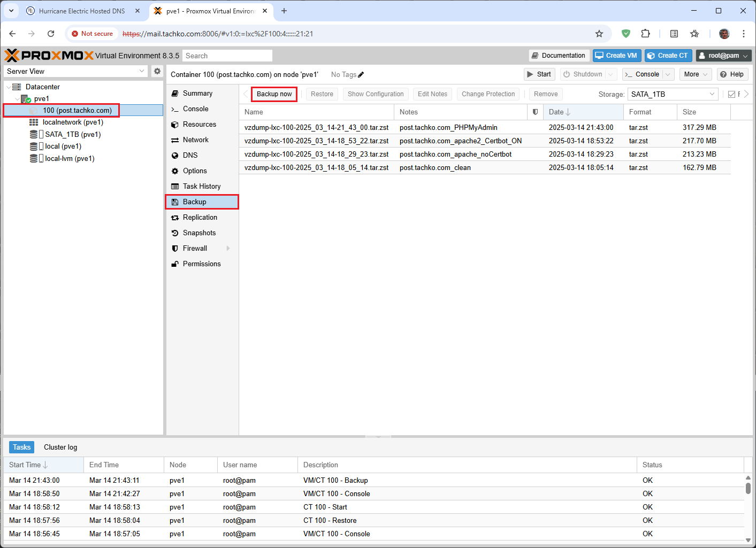Open the Storage SATA_1TB combo box

[x=673, y=94]
